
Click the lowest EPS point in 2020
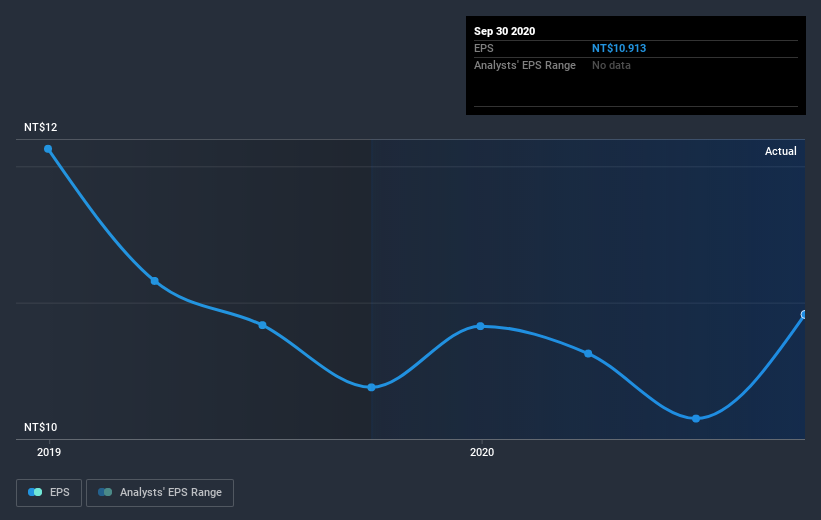coord(696,418)
